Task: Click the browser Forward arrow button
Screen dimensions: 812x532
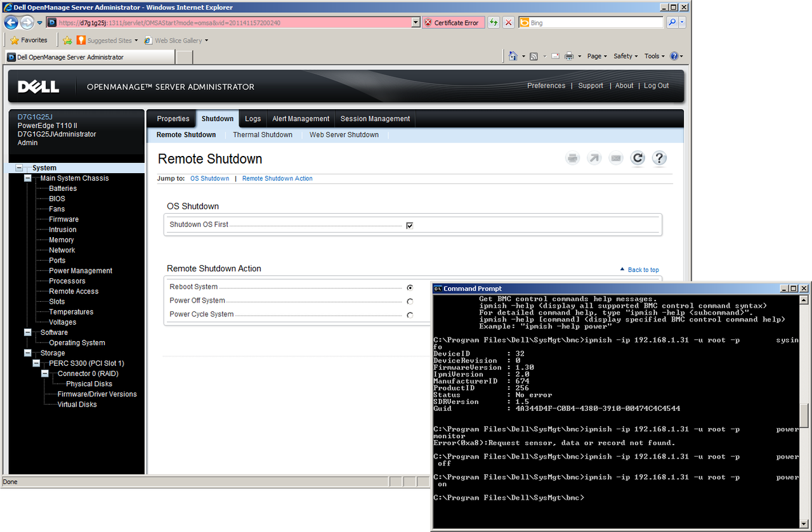Action: tap(27, 22)
